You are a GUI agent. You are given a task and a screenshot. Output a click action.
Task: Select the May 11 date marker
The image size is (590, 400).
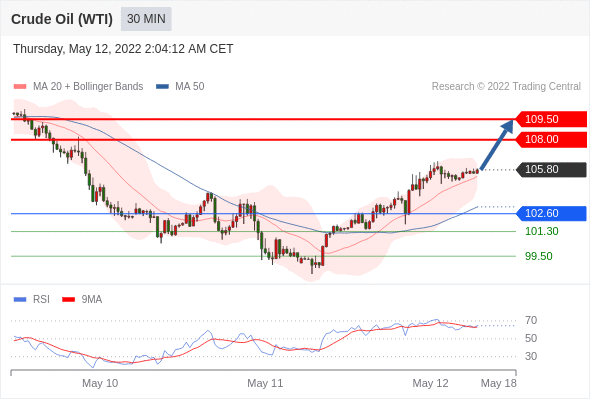coord(265,383)
